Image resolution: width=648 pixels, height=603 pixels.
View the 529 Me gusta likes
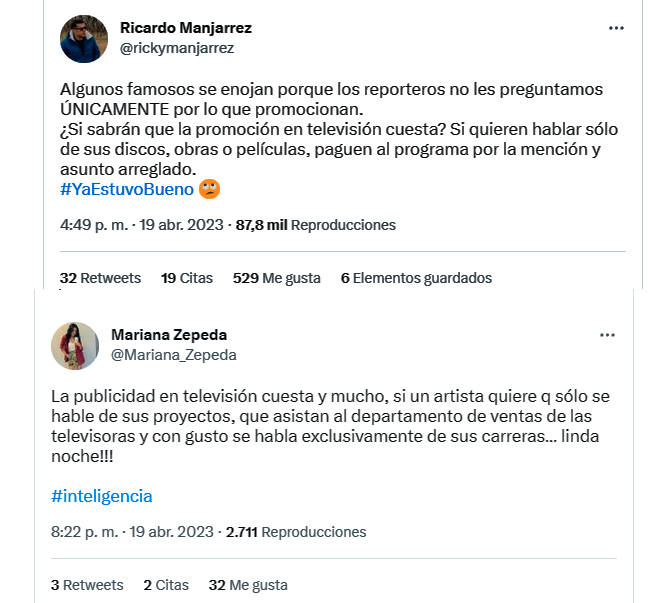point(277,278)
